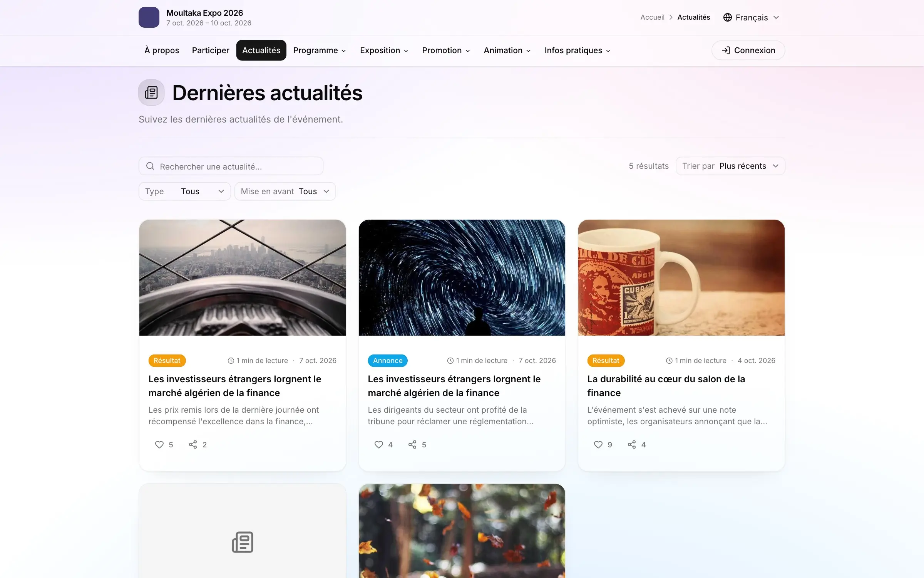
Task: Click the clock icon on the Annonce card
Action: coord(450,361)
